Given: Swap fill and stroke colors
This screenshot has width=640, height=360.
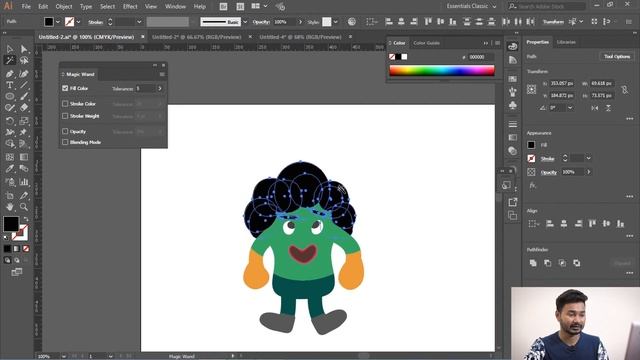Looking at the screenshot, I should click(26, 219).
